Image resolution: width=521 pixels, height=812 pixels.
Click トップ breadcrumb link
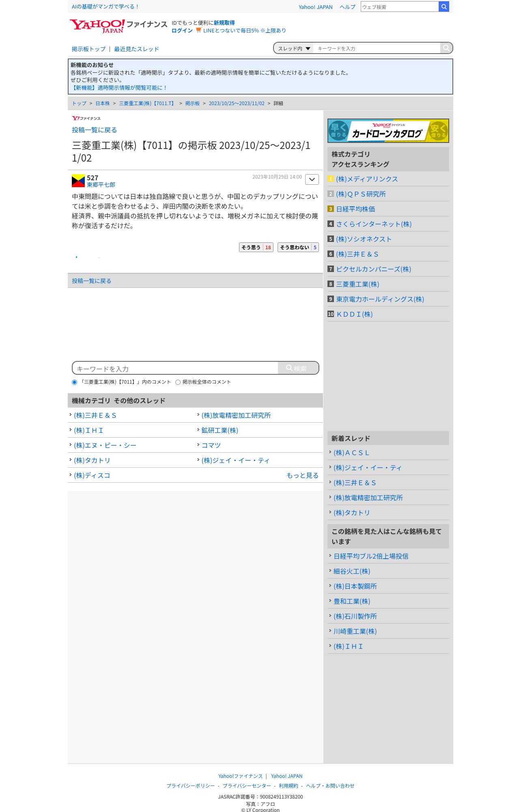(79, 104)
